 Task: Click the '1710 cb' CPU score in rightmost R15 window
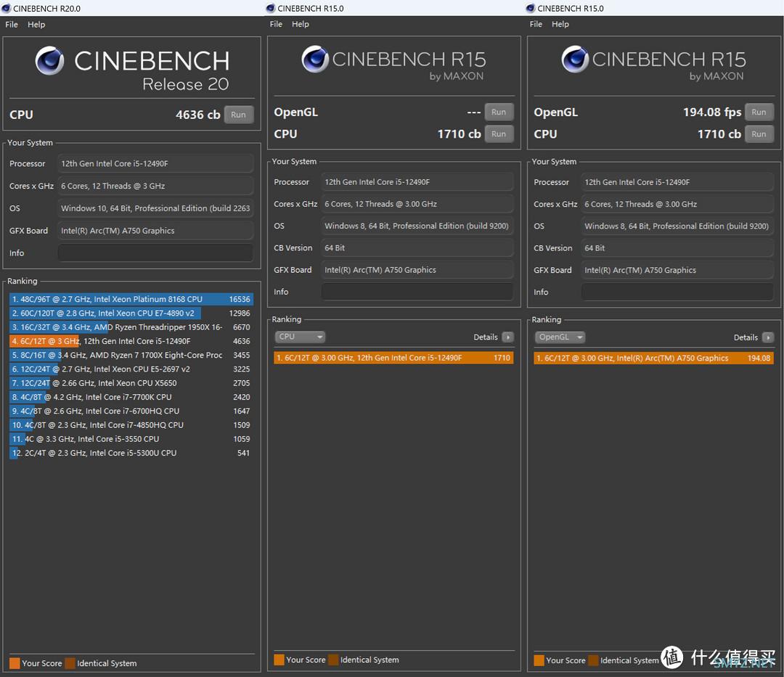pos(719,134)
